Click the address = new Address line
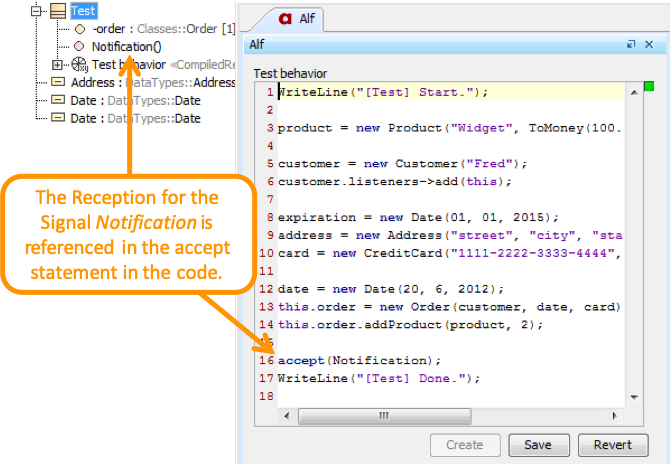This screenshot has height=464, width=670. [450, 235]
